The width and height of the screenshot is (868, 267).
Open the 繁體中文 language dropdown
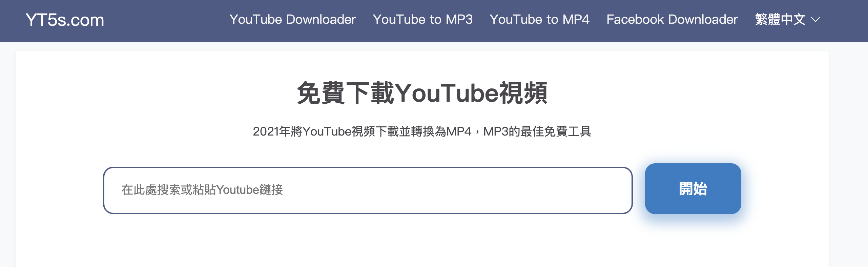click(787, 19)
